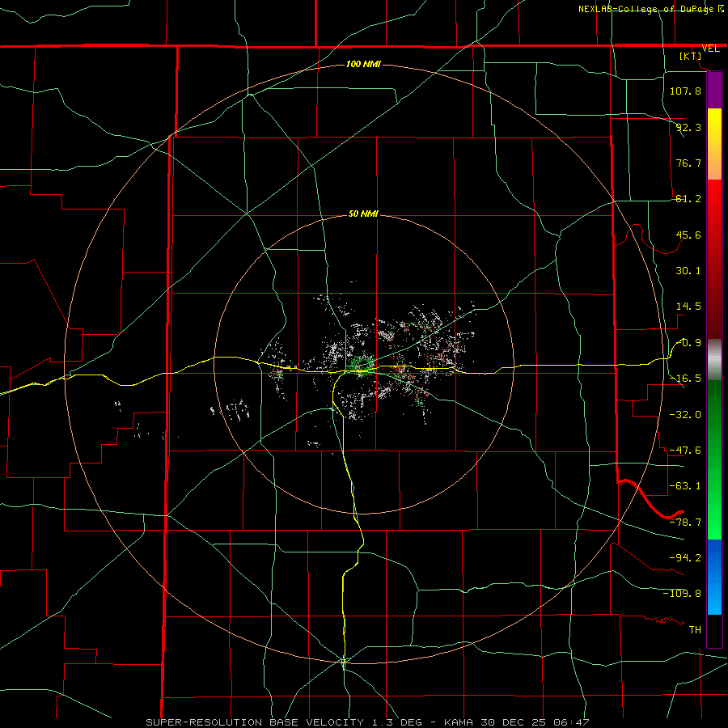Click the blue segment of the velocity color bar

click(x=714, y=577)
